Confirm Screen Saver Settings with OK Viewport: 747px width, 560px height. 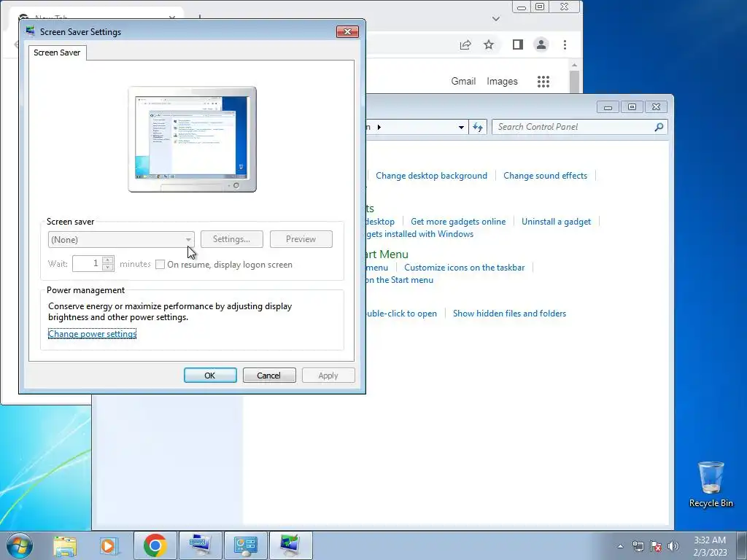tap(210, 376)
